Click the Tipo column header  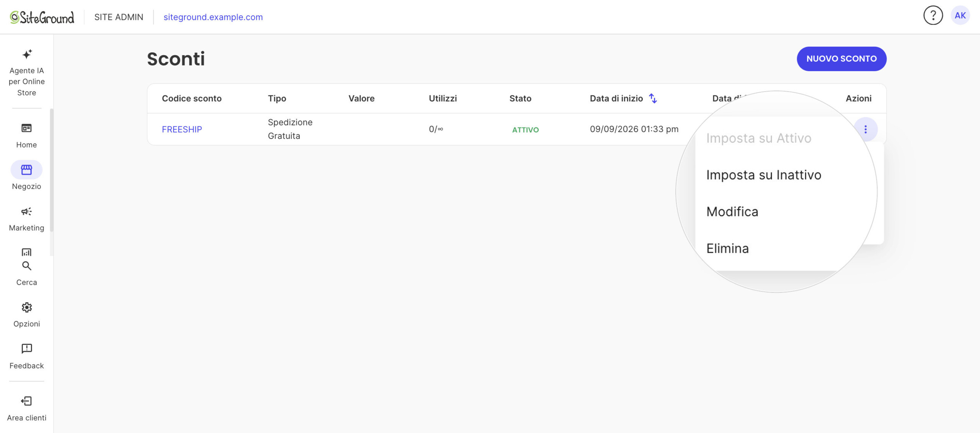pyautogui.click(x=277, y=98)
